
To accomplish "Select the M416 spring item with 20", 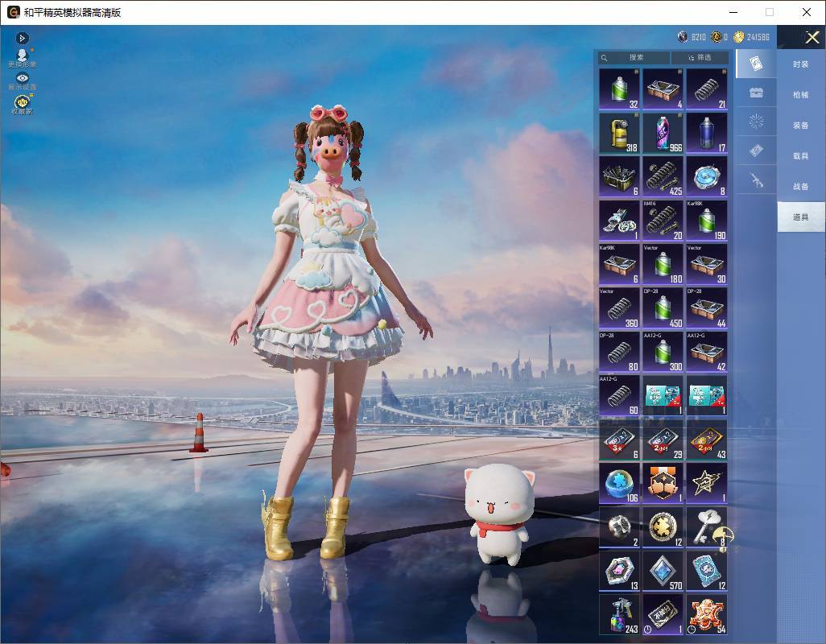I will click(x=663, y=220).
